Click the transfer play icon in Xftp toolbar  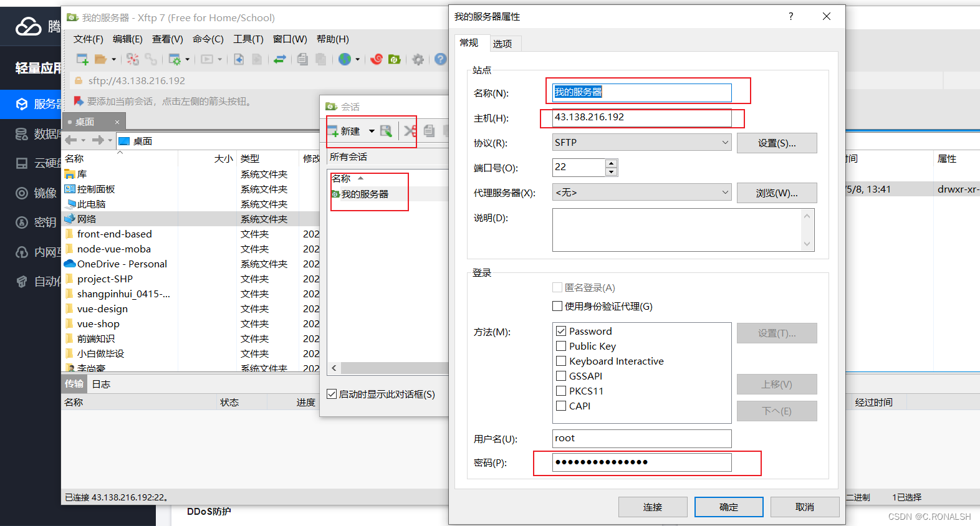pos(207,59)
